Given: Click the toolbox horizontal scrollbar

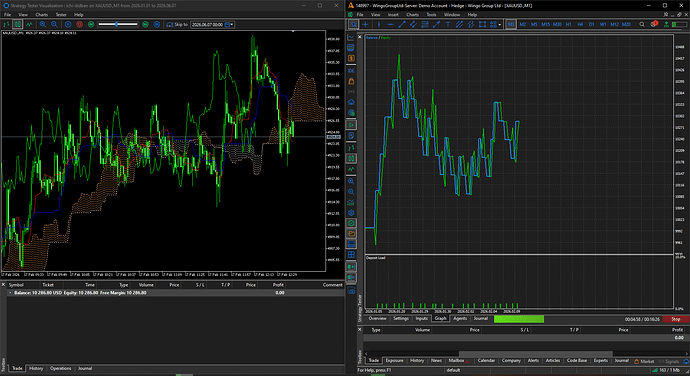Looking at the screenshot, I should coord(536,354).
